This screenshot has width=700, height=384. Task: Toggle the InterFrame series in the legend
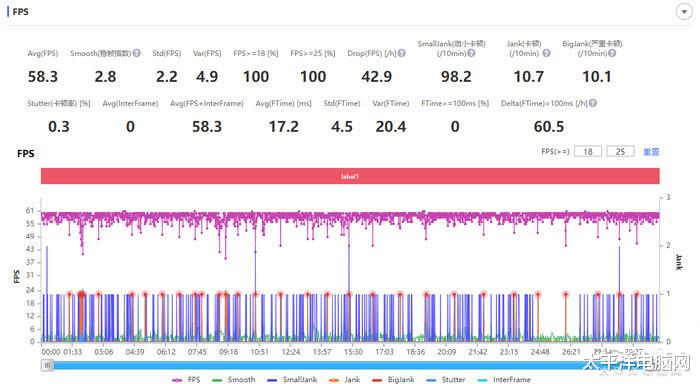(504, 380)
